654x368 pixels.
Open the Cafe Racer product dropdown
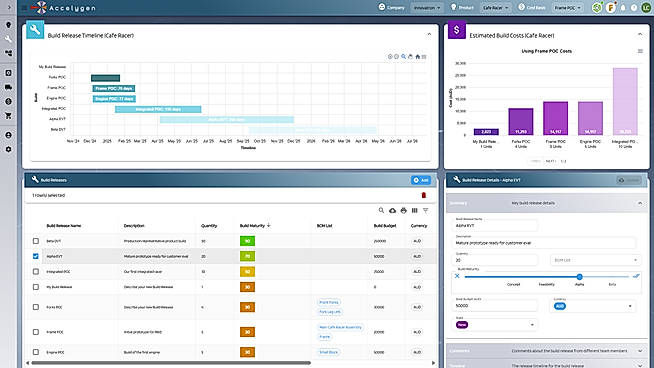click(496, 8)
